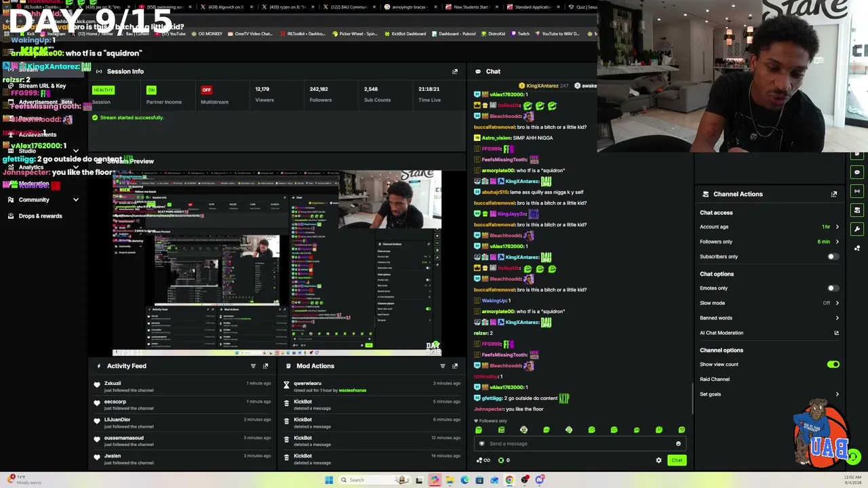Open the OmeTV Video Chat bookmark

pyautogui.click(x=250, y=34)
